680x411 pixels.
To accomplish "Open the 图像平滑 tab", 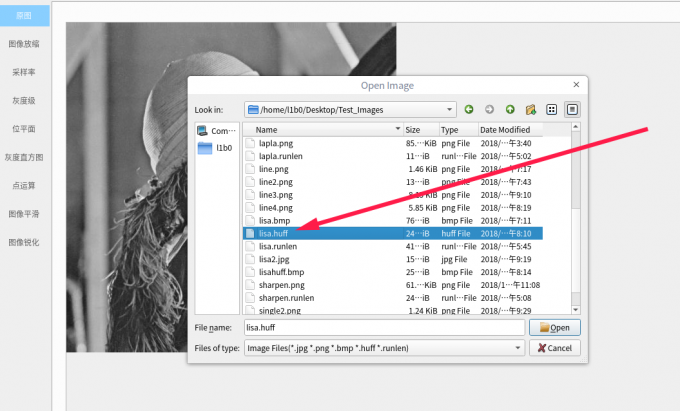I will pos(24,214).
